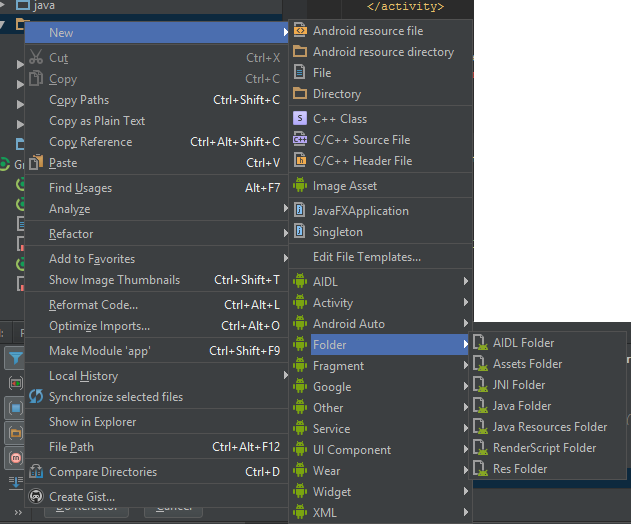
Task: Click the Image Asset android icon
Action: [x=300, y=185]
